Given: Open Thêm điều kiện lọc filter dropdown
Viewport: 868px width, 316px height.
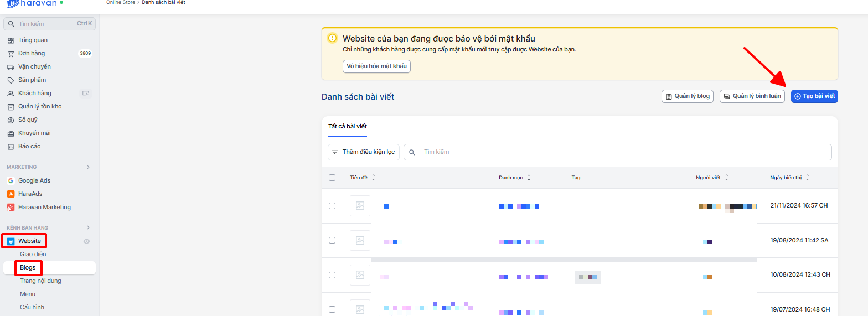Looking at the screenshot, I should point(364,152).
